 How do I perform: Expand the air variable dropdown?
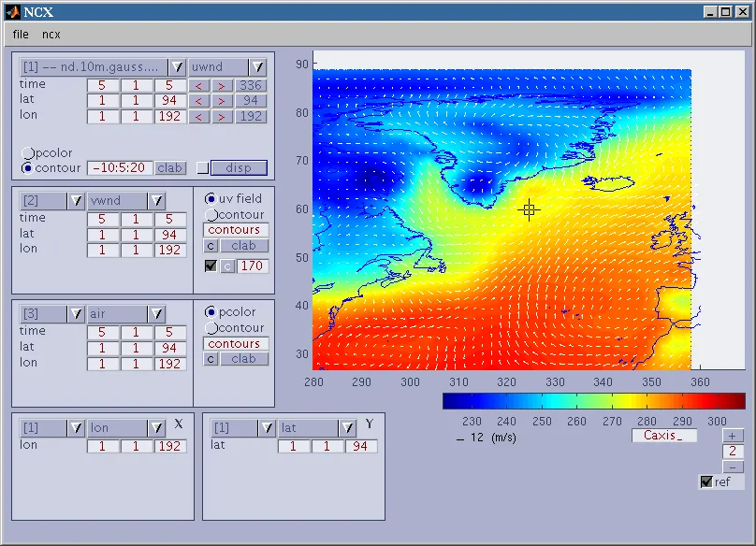[156, 314]
